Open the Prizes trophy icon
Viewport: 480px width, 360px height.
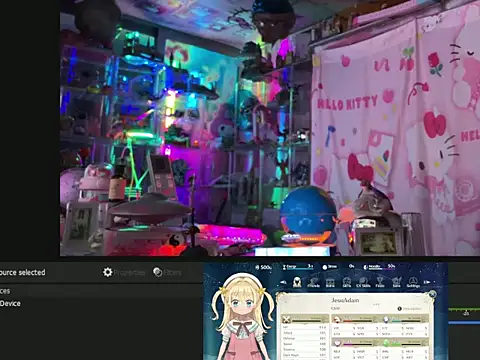[x=380, y=282]
